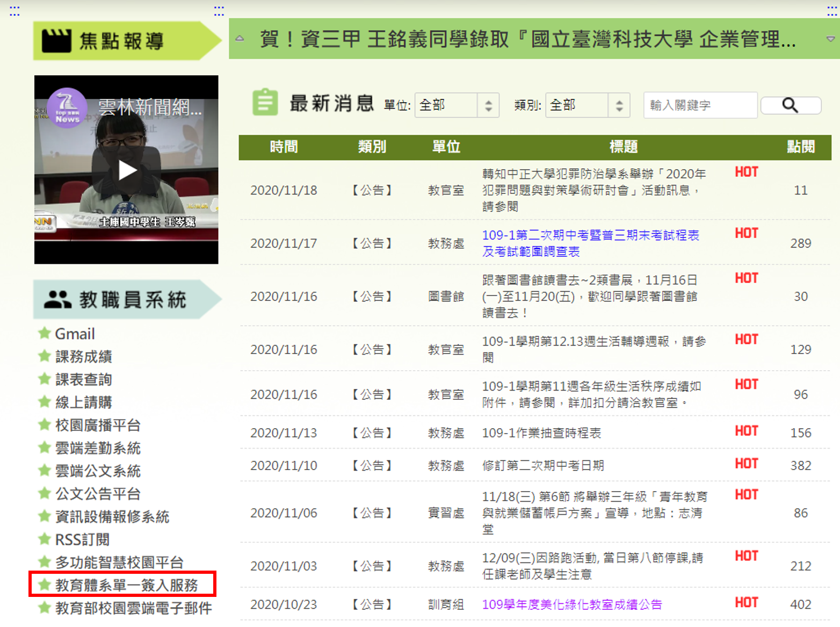Open the 課表查詢 link
Screen dimensions: 840x627
[83, 379]
